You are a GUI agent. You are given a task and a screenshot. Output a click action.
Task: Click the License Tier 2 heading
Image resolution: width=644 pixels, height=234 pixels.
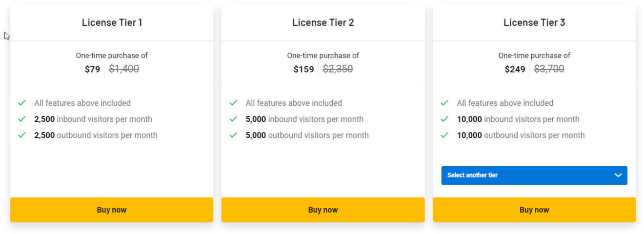(323, 22)
